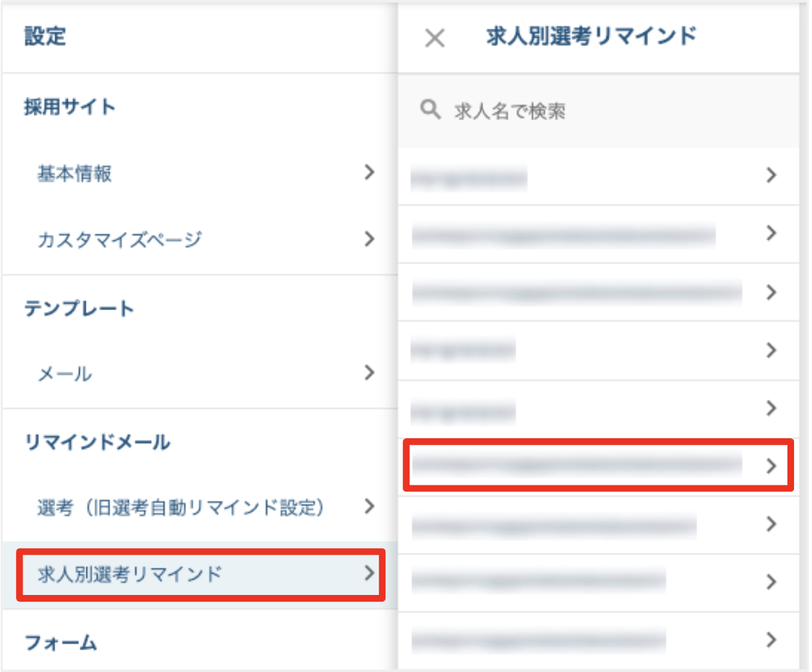Expand the chevron next to 基本情報
The image size is (812, 672).
click(370, 174)
